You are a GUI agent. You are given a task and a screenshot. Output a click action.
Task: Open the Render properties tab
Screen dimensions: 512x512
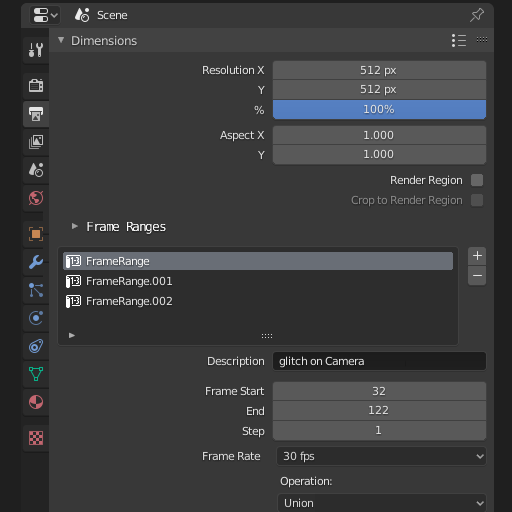(36, 86)
